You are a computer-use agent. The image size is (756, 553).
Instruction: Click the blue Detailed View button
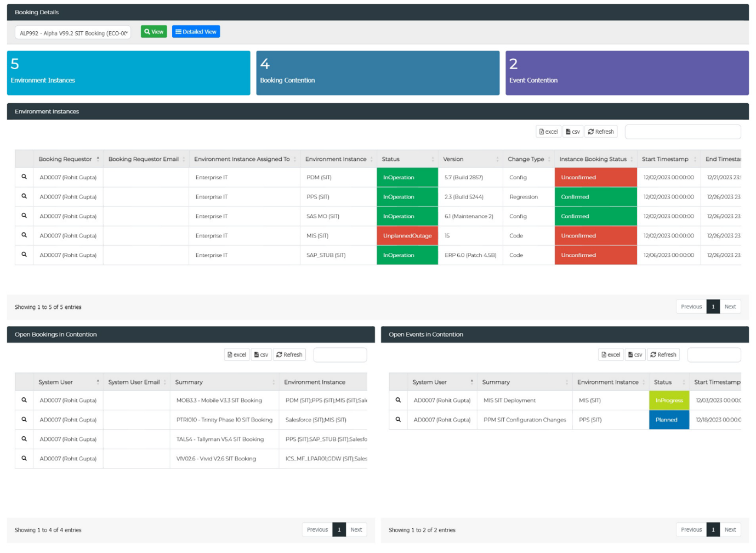[x=196, y=32]
